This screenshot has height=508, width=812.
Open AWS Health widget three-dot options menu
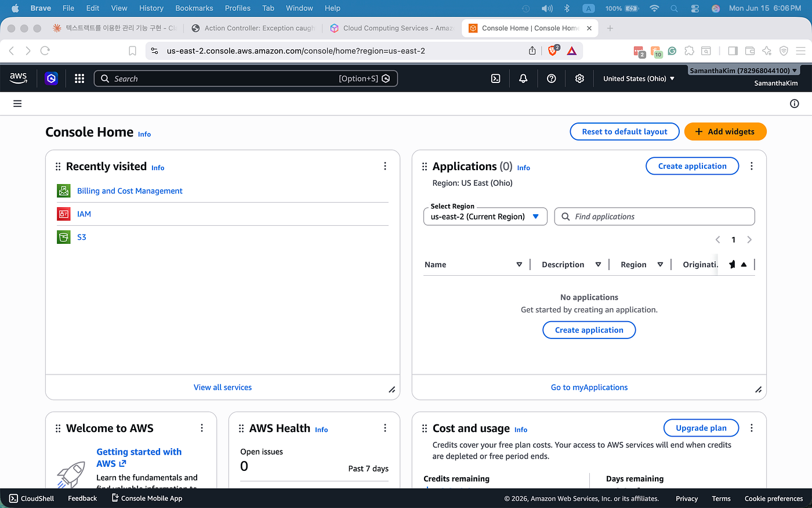[x=385, y=428]
